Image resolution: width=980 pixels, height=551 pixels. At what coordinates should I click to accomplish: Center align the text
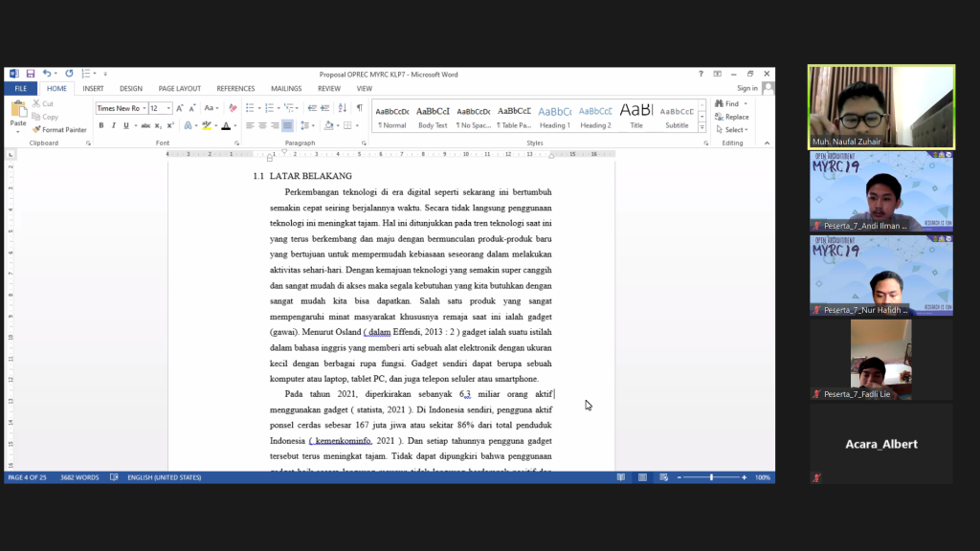[262, 125]
